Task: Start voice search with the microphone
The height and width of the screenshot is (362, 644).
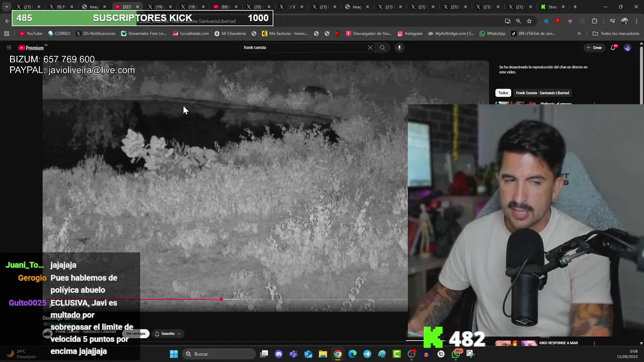Action: (x=399, y=48)
